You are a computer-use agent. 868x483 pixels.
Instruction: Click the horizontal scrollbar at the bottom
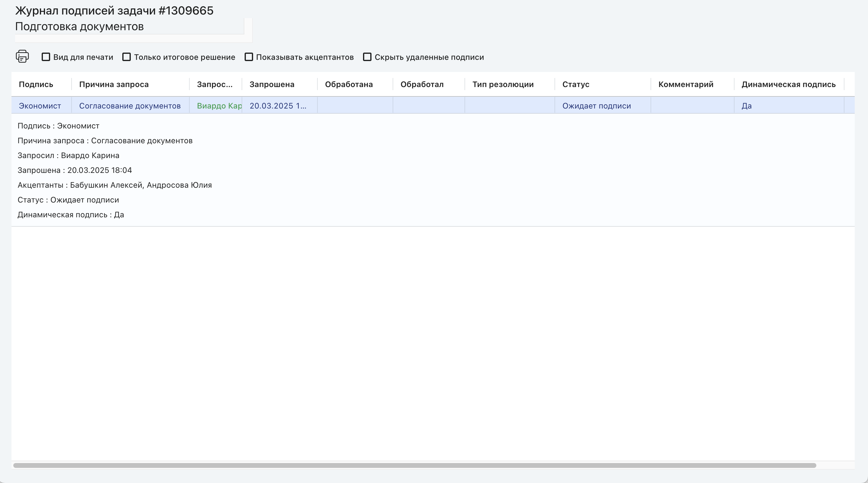[x=414, y=465]
